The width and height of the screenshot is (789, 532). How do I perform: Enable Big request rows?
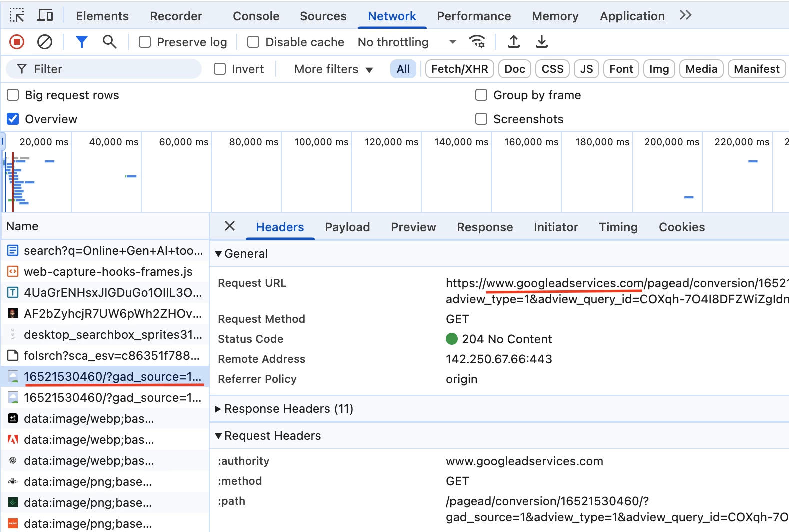click(x=13, y=95)
